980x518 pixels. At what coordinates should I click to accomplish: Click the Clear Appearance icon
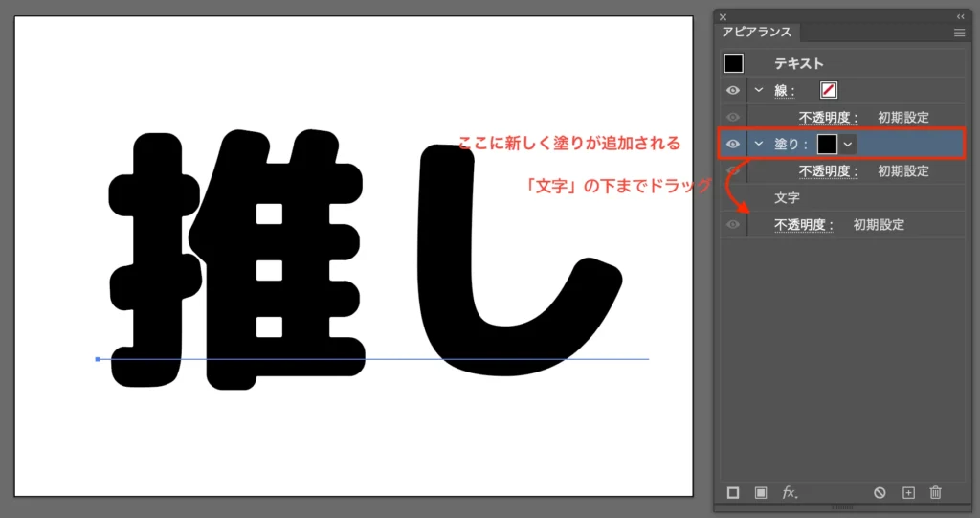coord(880,493)
